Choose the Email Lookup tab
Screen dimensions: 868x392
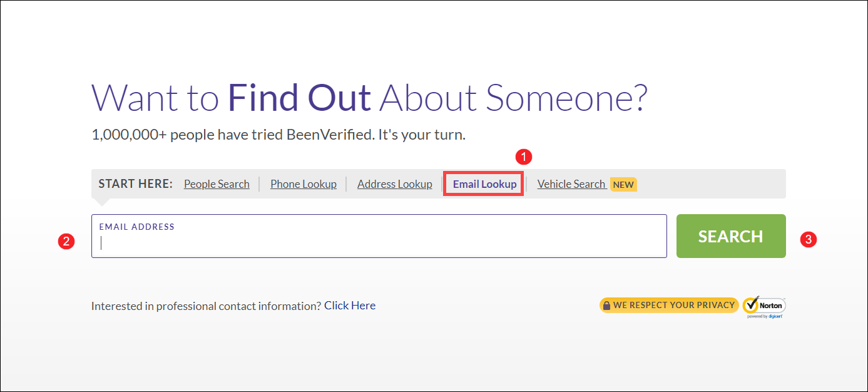click(484, 184)
